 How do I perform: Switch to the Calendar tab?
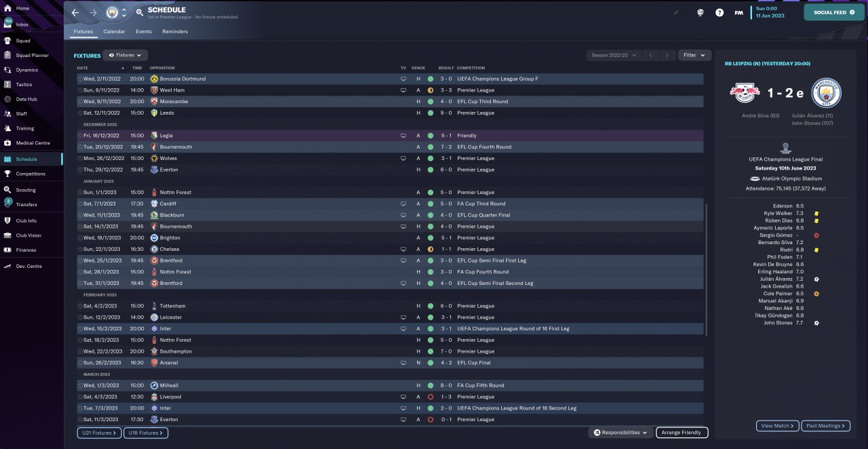[114, 31]
